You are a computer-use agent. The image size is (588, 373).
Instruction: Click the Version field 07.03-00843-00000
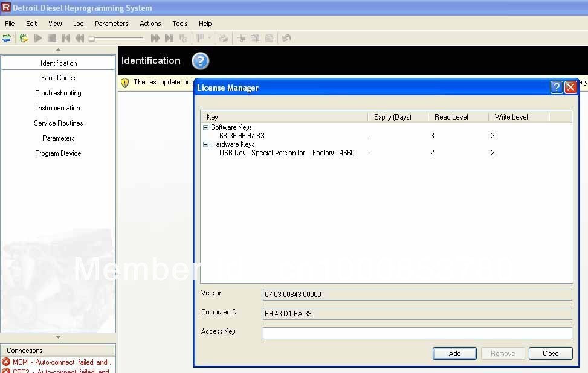coord(418,295)
